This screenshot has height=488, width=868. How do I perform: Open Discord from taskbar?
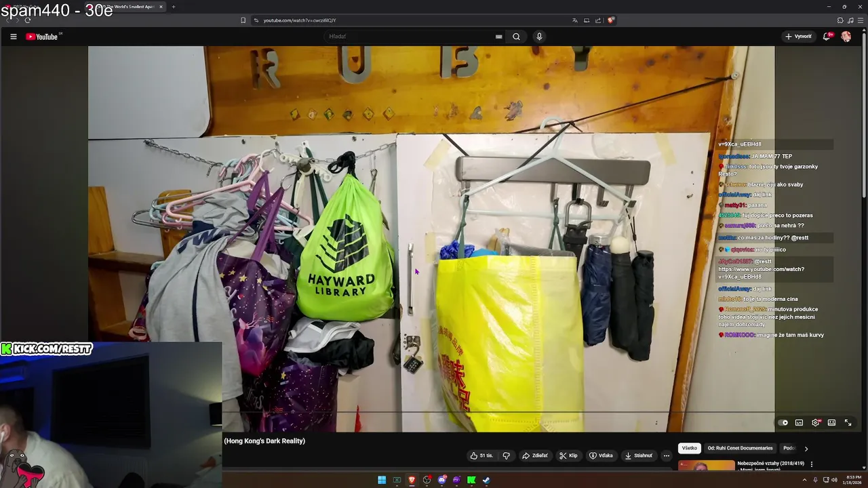441,480
